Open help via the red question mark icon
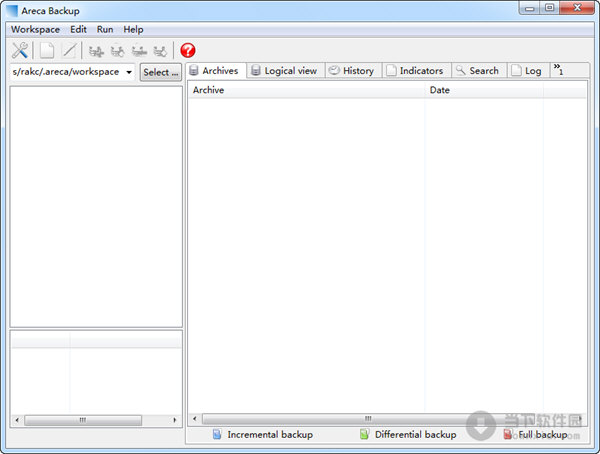 [188, 50]
